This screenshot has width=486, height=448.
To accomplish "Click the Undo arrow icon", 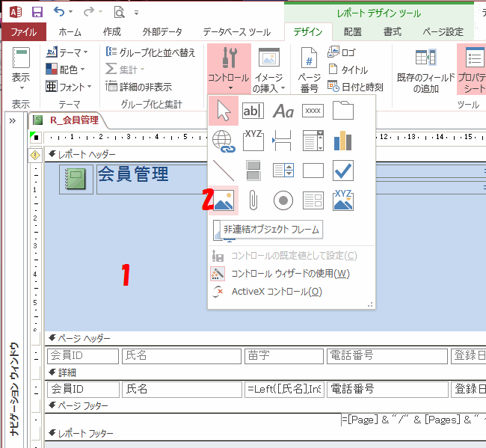I will pos(59,12).
